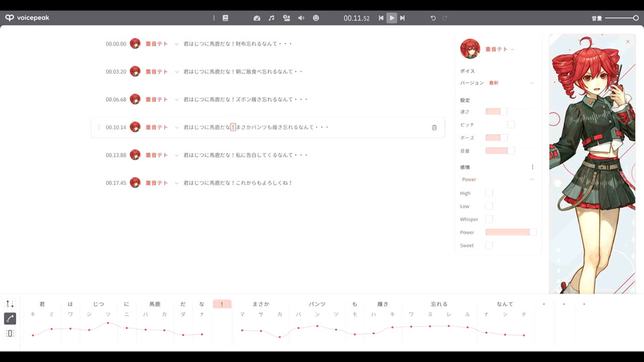The height and width of the screenshot is (362, 644).
Task: Adjust the Sweet emotion slider
Action: (x=511, y=245)
